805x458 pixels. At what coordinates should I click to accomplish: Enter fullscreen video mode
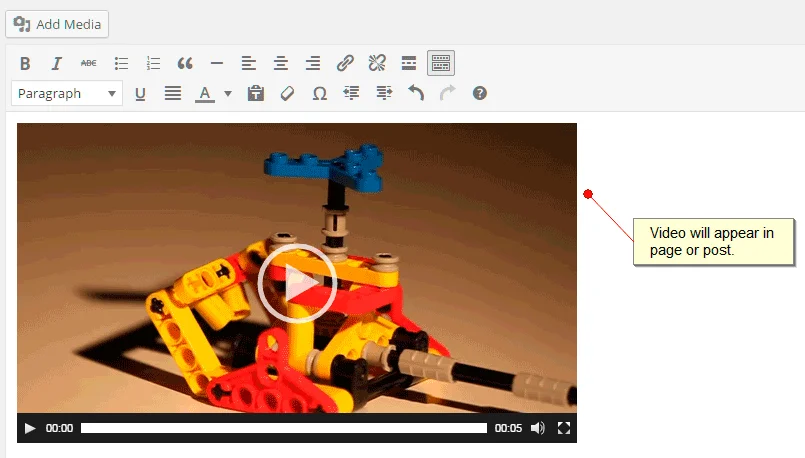(x=564, y=428)
